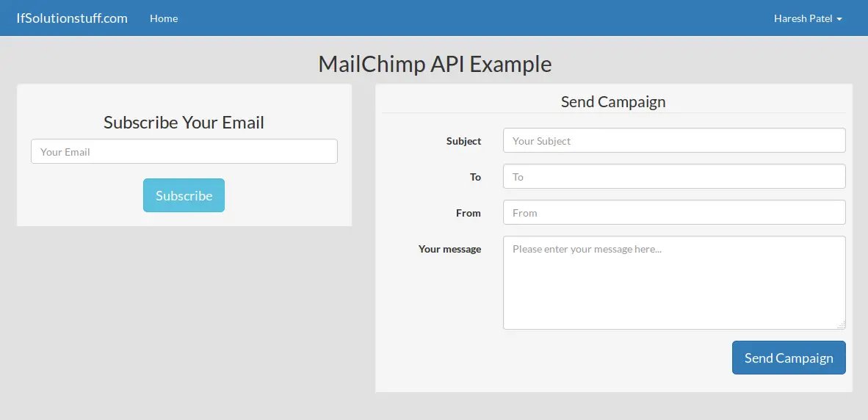Image resolution: width=868 pixels, height=420 pixels.
Task: Click the Subject field label
Action: [463, 141]
